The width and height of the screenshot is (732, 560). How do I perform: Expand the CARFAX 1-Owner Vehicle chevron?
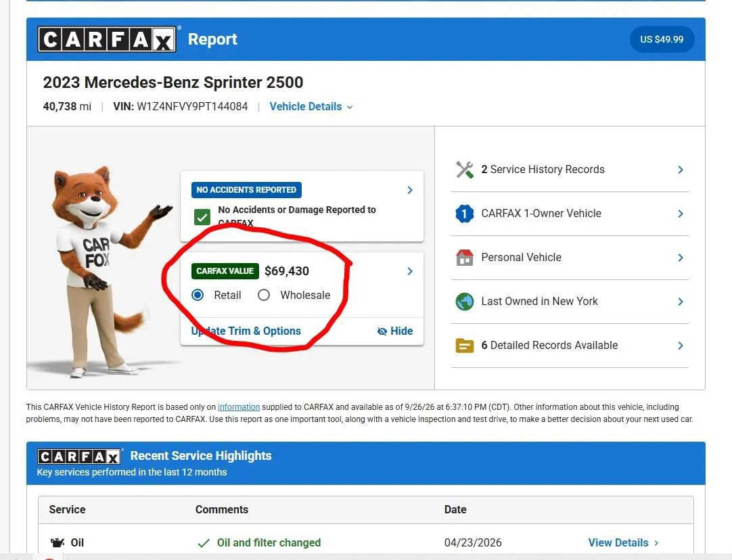pos(681,214)
